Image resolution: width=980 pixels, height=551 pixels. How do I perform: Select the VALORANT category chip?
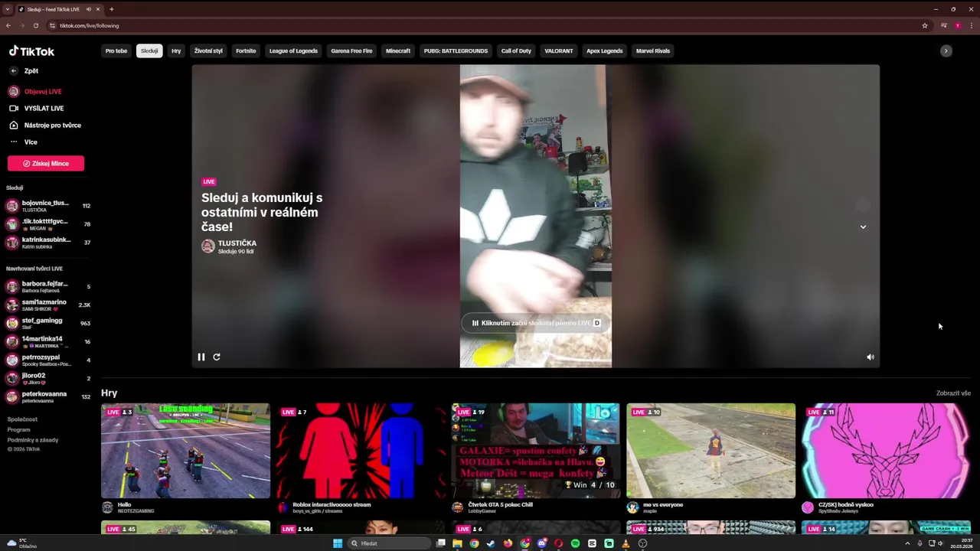point(559,51)
